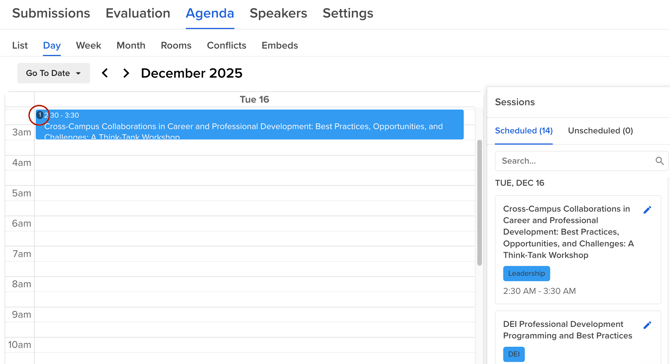Click the calendar vertical scrollbar
670x364 pixels.
479,203
